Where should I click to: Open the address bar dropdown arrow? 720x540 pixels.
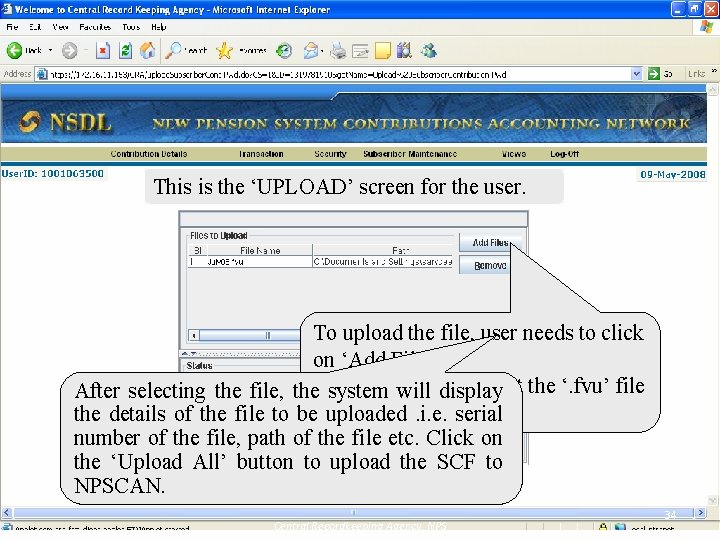pyautogui.click(x=636, y=74)
